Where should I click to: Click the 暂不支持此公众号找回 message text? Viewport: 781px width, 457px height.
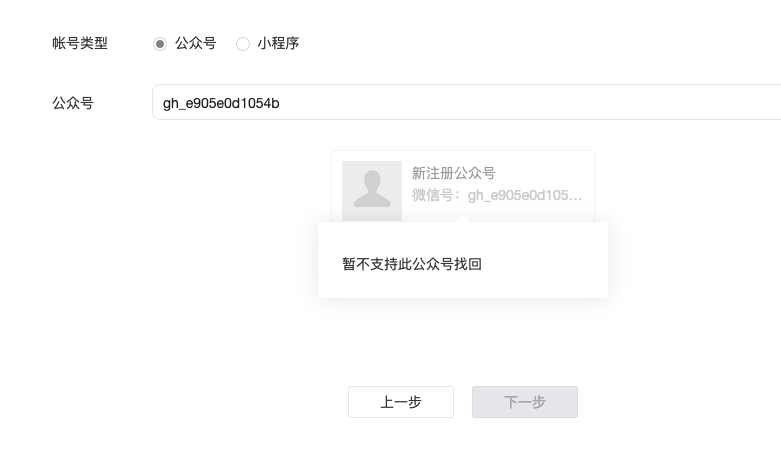pyautogui.click(x=412, y=264)
